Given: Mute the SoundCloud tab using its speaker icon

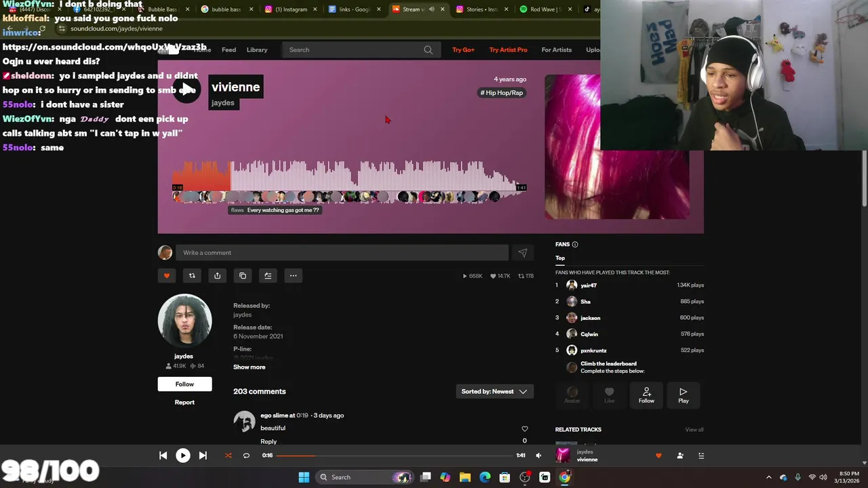Looking at the screenshot, I should [x=431, y=9].
